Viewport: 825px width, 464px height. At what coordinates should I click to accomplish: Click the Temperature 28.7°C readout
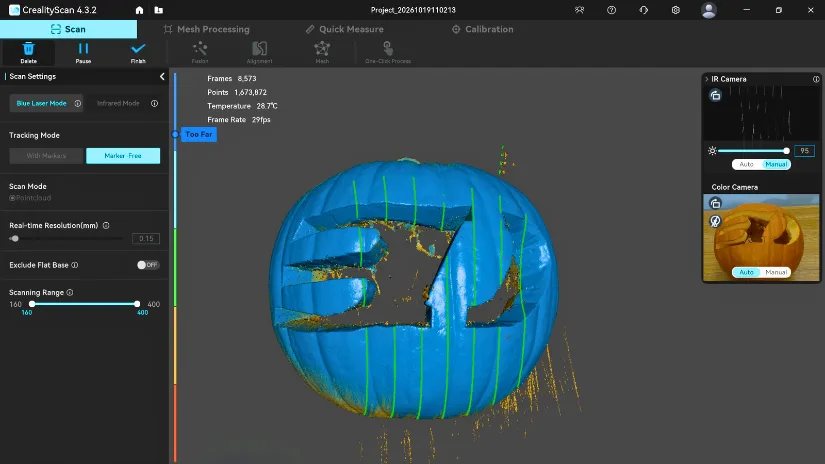point(242,106)
